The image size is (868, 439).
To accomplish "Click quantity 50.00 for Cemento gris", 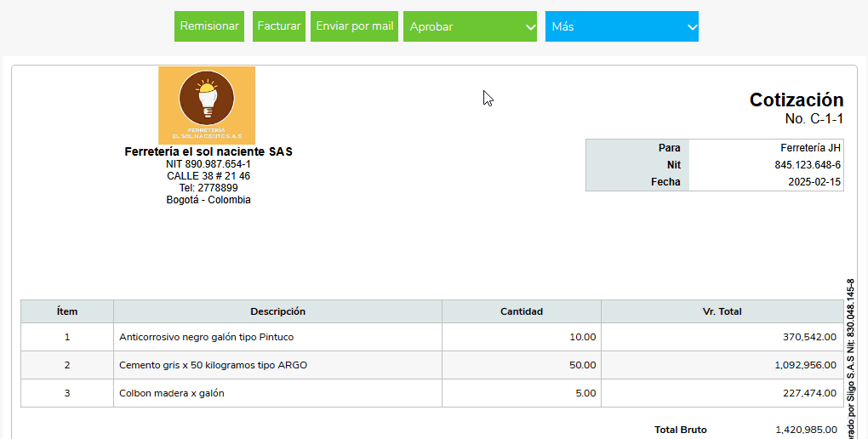I will click(x=582, y=365).
